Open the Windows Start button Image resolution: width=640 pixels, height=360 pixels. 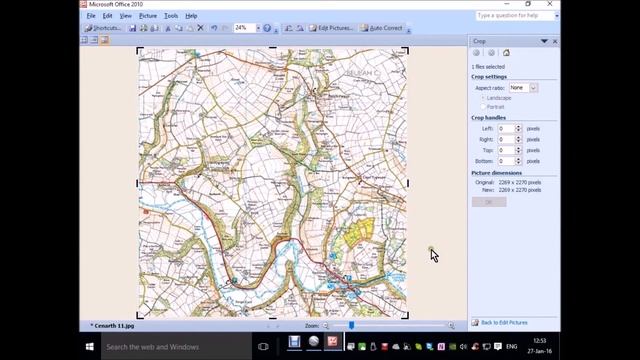90,347
